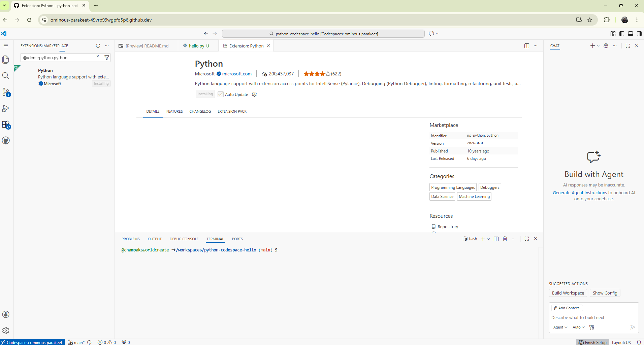The width and height of the screenshot is (644, 345).
Task: Open the GitHub view in activity bar
Action: 6,141
